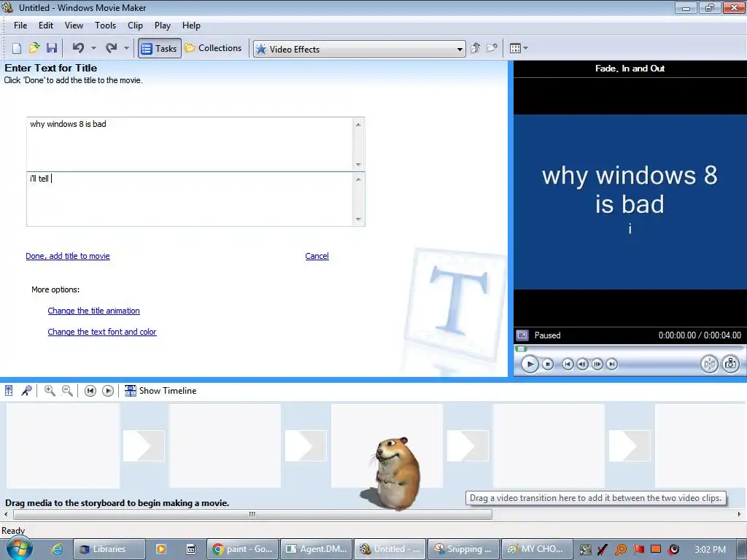Click the storyboard scrollbar's right arrow
This screenshot has height=560, width=747.
[x=739, y=514]
